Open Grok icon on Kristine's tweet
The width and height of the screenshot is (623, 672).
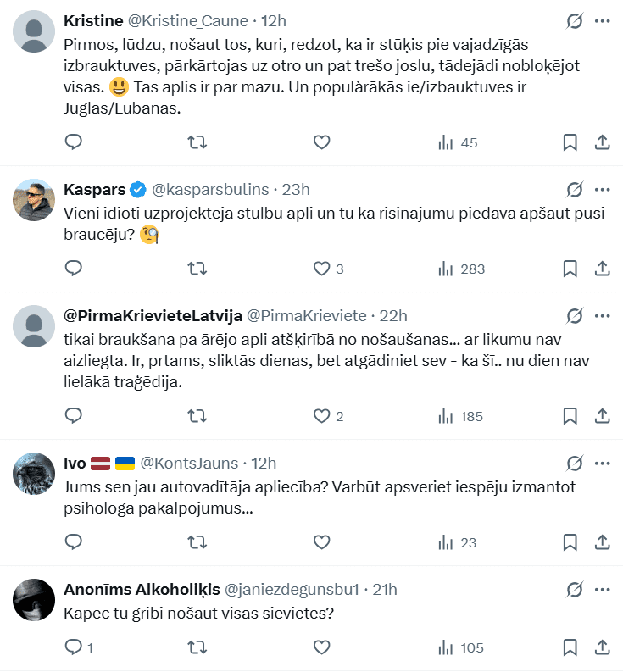coord(575,21)
